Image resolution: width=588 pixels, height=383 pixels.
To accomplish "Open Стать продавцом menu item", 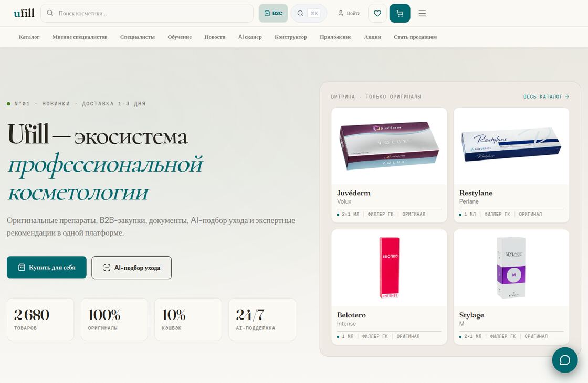I will click(415, 37).
